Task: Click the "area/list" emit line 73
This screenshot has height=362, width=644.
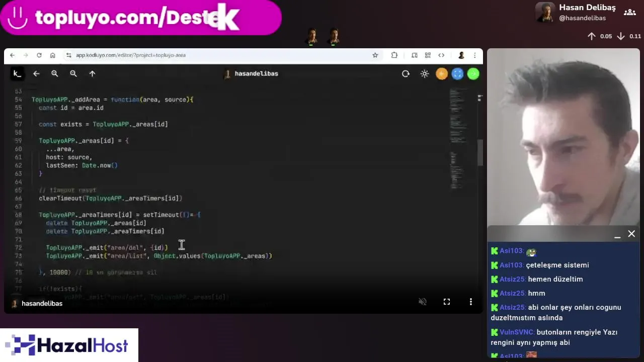Action: (x=159, y=256)
